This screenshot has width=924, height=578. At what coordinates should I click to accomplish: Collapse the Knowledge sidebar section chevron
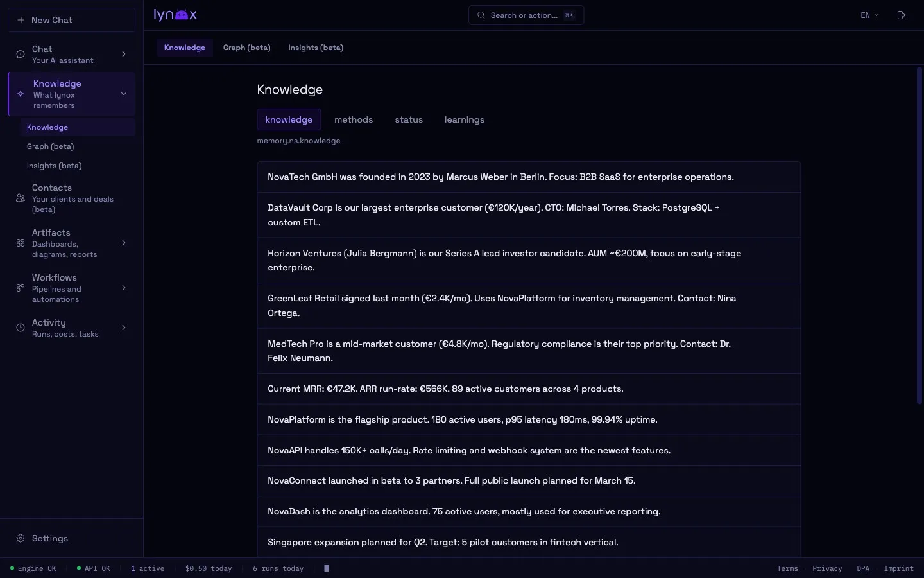click(x=124, y=94)
